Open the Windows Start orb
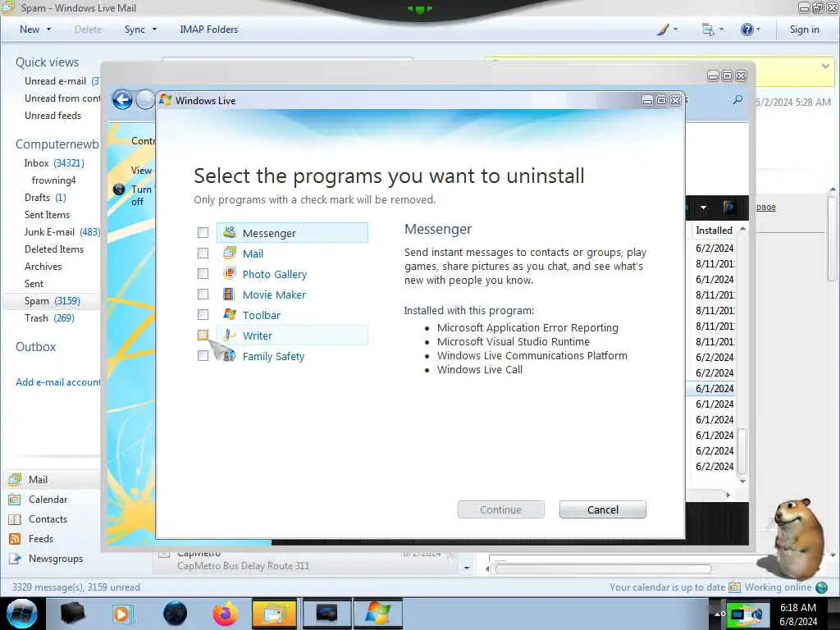This screenshot has height=630, width=840. point(21,614)
